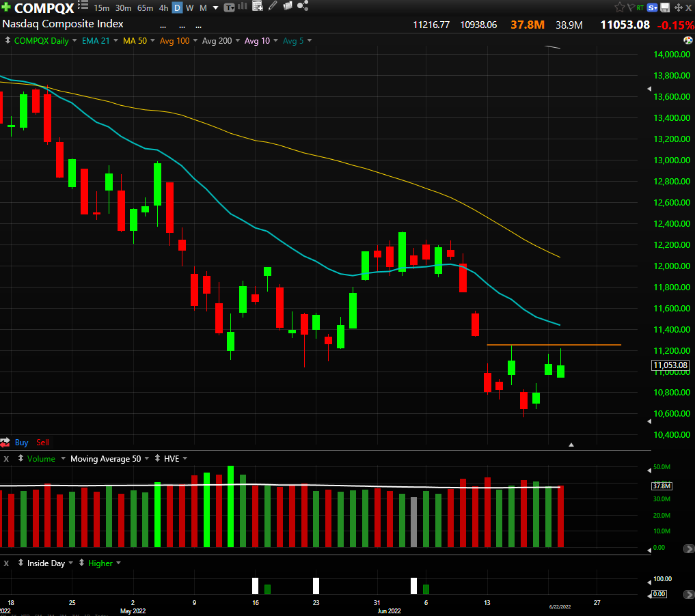Switch to the 15m timeframe
The height and width of the screenshot is (616, 695).
pos(102,8)
